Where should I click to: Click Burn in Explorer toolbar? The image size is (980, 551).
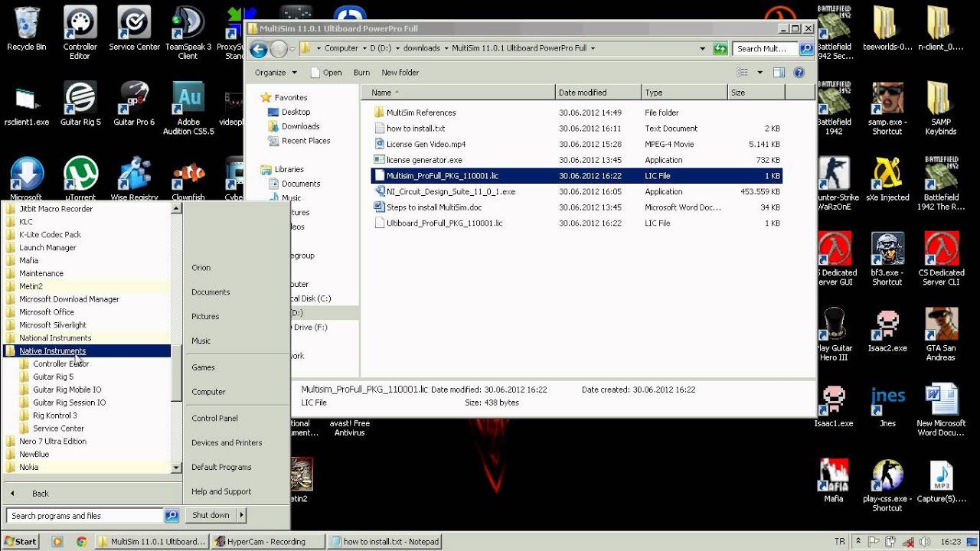[361, 73]
